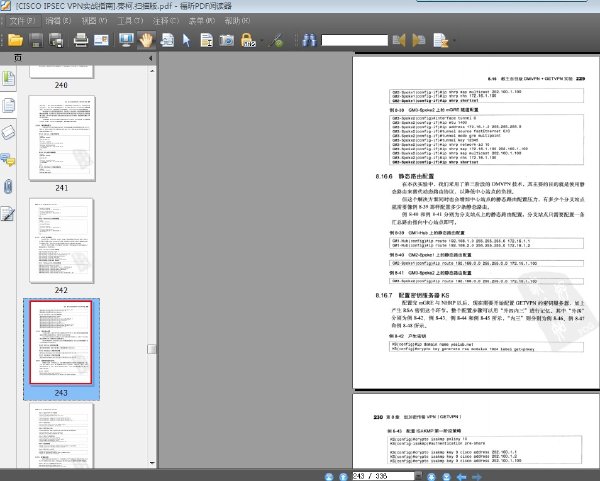This screenshot has height=481, width=600.
Task: Select the Hand tool
Action: [146, 40]
